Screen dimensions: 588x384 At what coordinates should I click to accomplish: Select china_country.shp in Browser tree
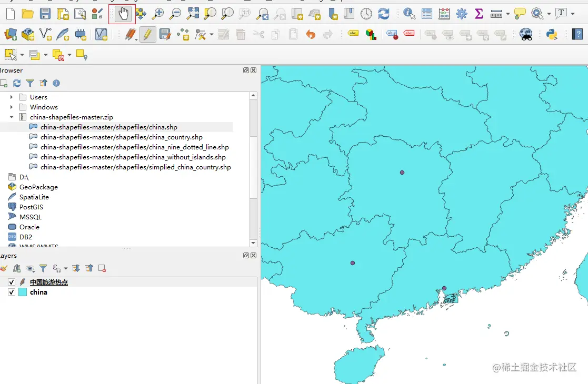(122, 137)
